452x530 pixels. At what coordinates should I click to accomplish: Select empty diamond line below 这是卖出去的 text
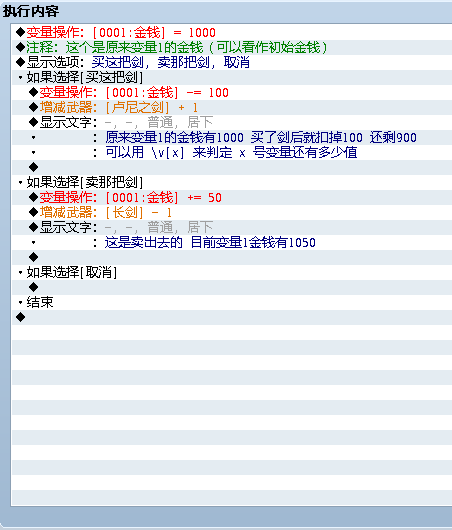click(x=232, y=257)
